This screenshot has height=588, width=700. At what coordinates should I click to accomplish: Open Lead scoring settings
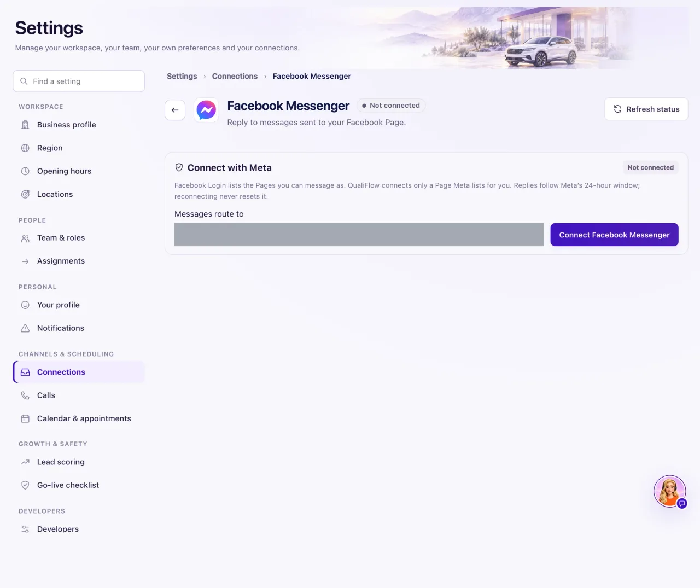pyautogui.click(x=79, y=462)
